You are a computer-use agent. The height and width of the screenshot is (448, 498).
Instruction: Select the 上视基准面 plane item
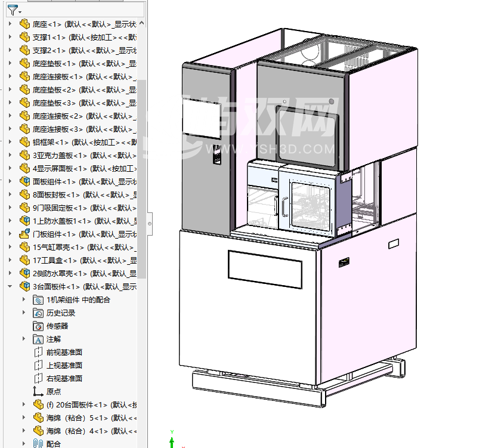point(64,366)
